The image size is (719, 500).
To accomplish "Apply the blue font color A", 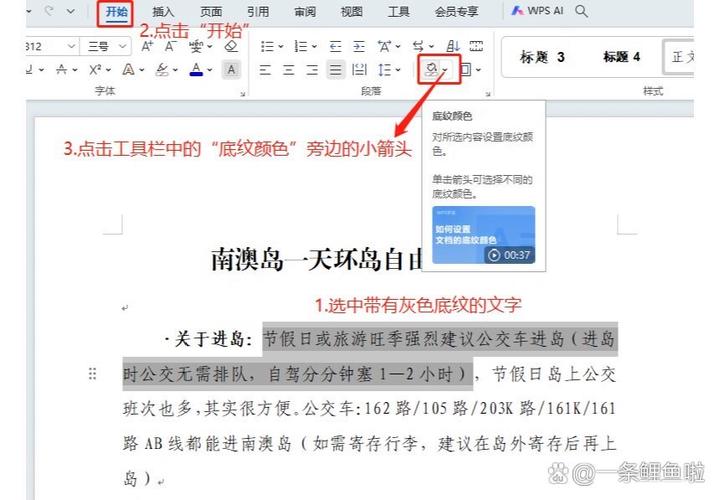I will tap(196, 70).
